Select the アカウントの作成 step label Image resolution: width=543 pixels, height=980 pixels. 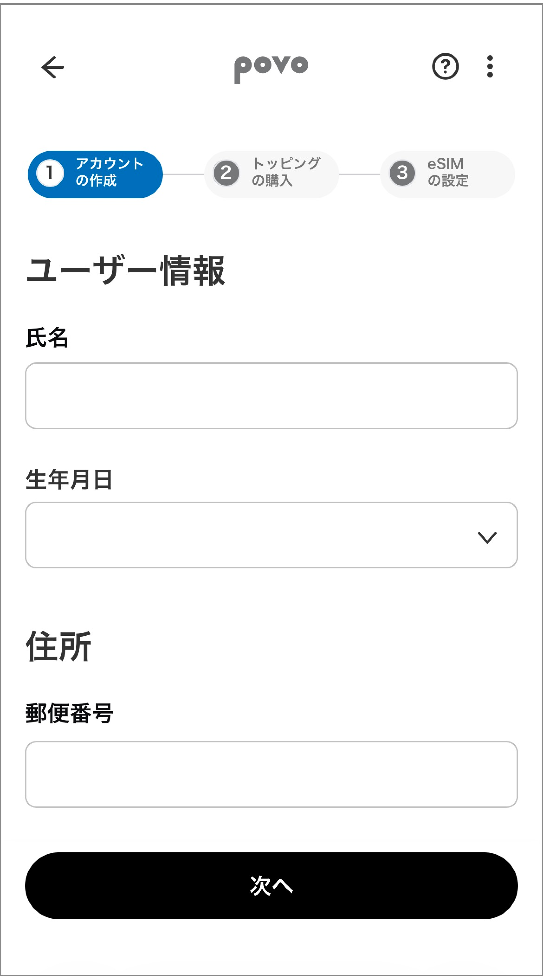pos(109,172)
